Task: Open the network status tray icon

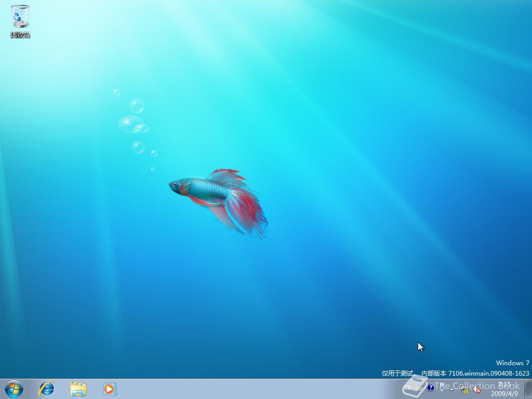Action: [x=464, y=390]
